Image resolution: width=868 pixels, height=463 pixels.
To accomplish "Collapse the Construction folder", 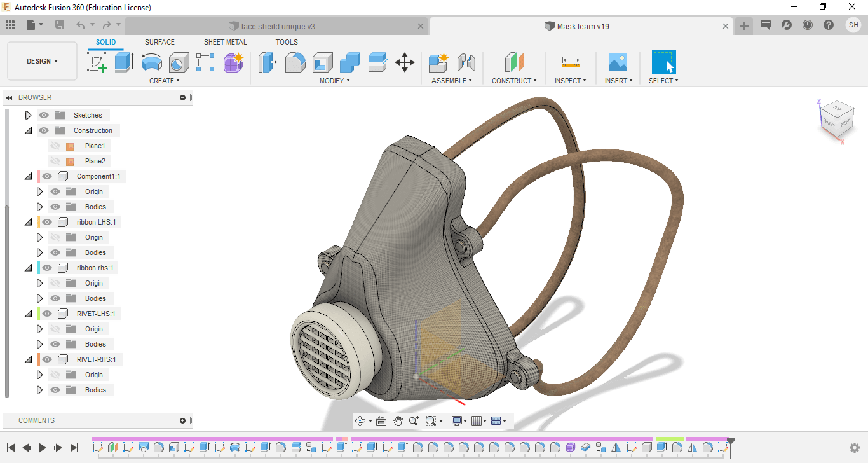I will click(28, 130).
